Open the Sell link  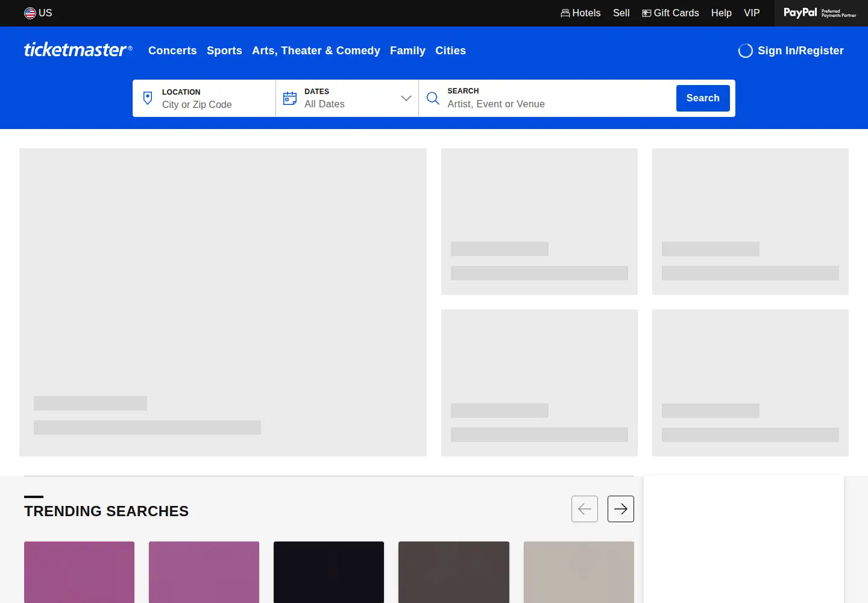pyautogui.click(x=621, y=13)
